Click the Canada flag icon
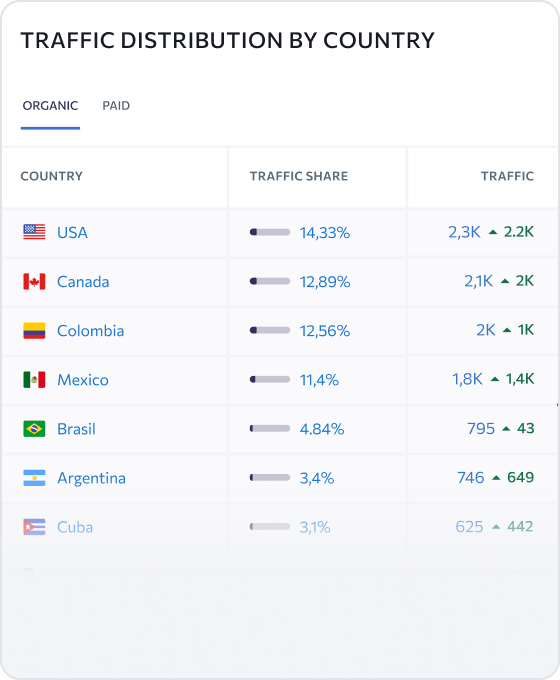This screenshot has height=680, width=560. (x=34, y=281)
